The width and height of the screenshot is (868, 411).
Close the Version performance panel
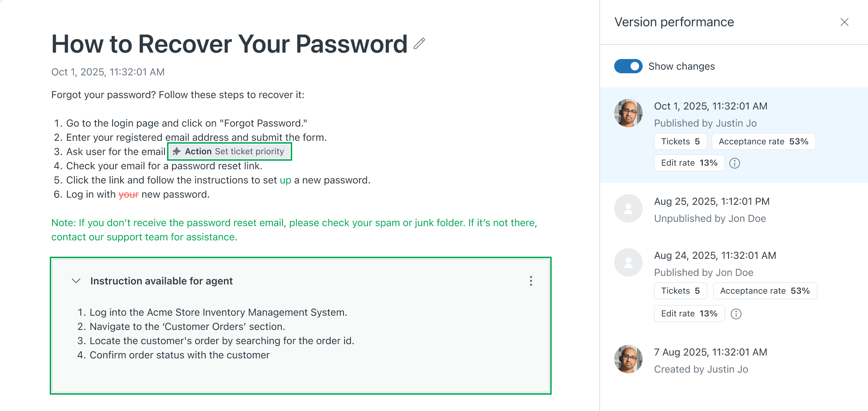click(845, 22)
